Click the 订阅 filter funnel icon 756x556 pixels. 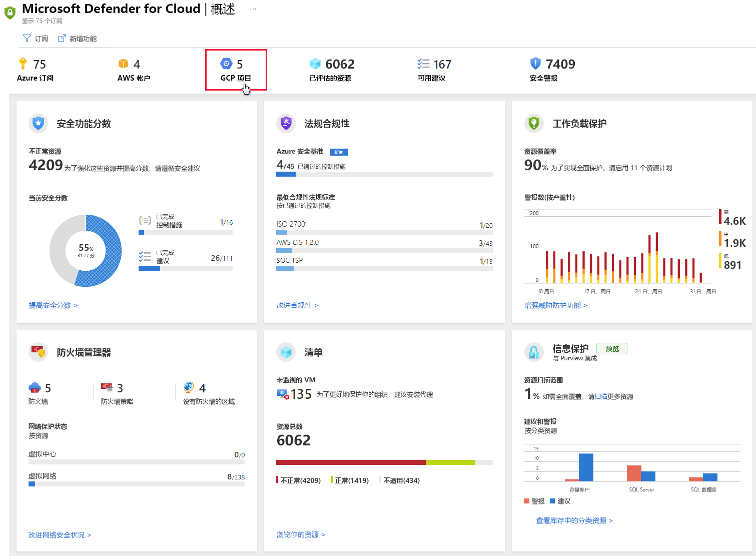pos(27,38)
